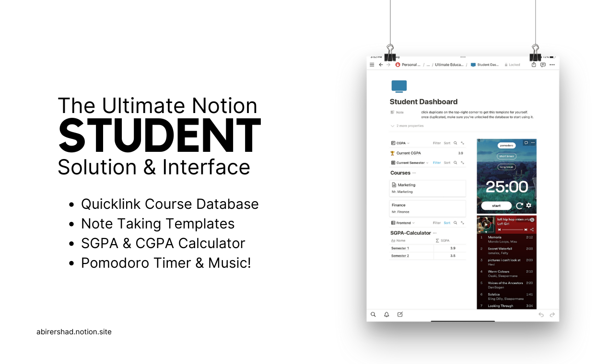Open the Student Das... breadcrumb
The width and height of the screenshot is (609, 364).
(x=485, y=65)
